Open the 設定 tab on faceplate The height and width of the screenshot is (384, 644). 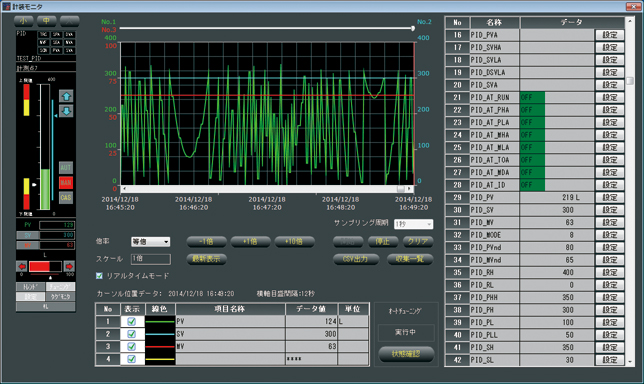pyautogui.click(x=30, y=297)
